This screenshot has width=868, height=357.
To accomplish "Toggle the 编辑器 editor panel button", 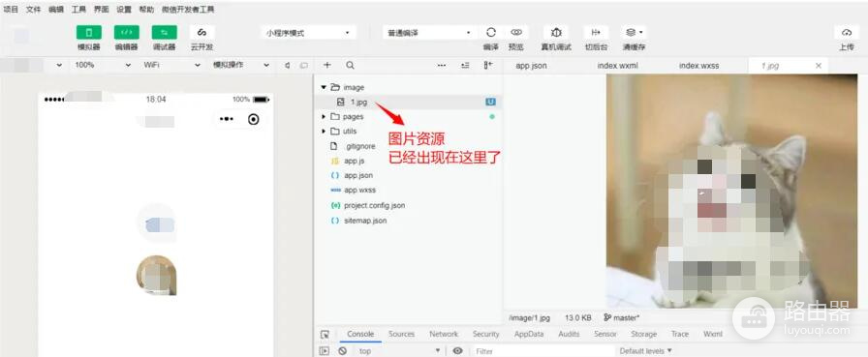I will point(126,32).
